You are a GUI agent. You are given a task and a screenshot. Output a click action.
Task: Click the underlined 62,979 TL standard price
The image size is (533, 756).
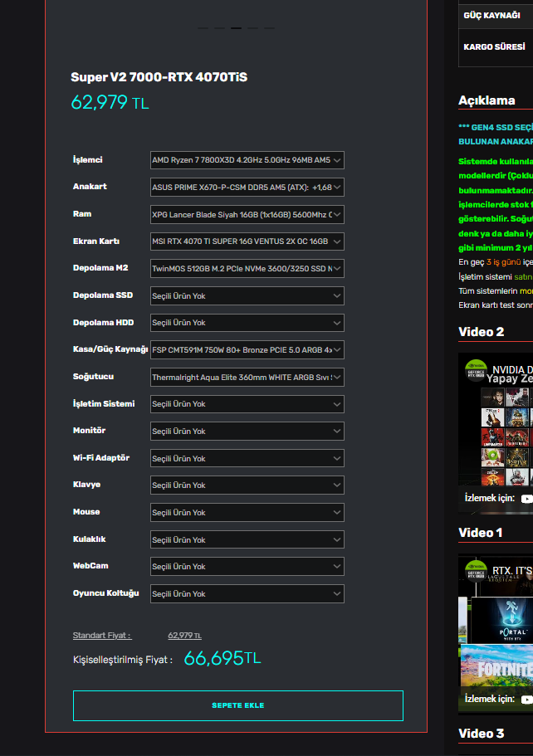pos(185,636)
